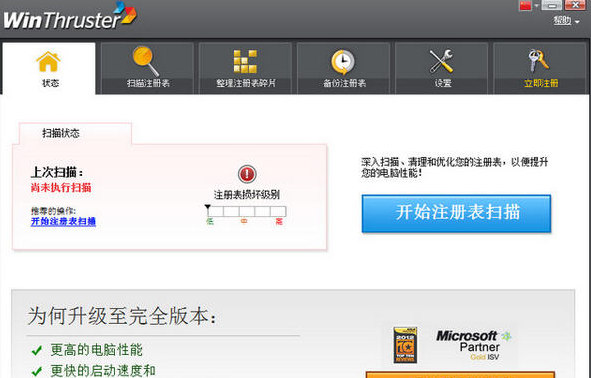
Task: Click the blue 开始注册表扫描 button
Action: click(x=456, y=213)
